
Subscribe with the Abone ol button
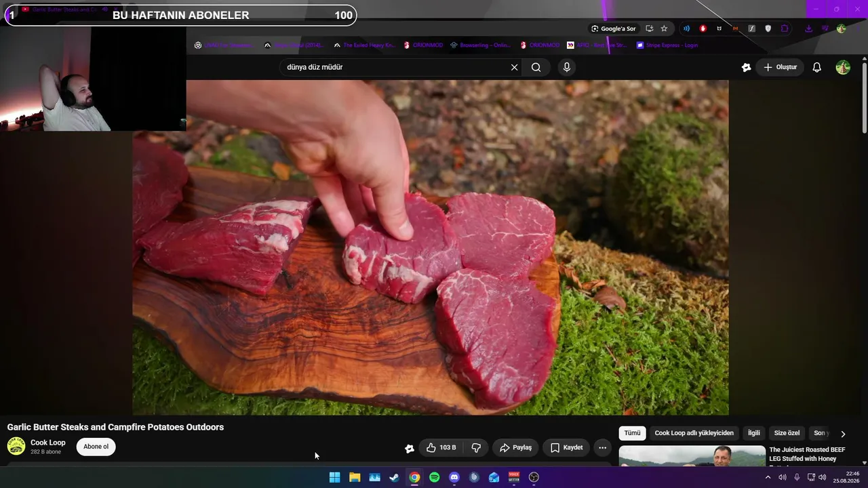pyautogui.click(x=96, y=447)
